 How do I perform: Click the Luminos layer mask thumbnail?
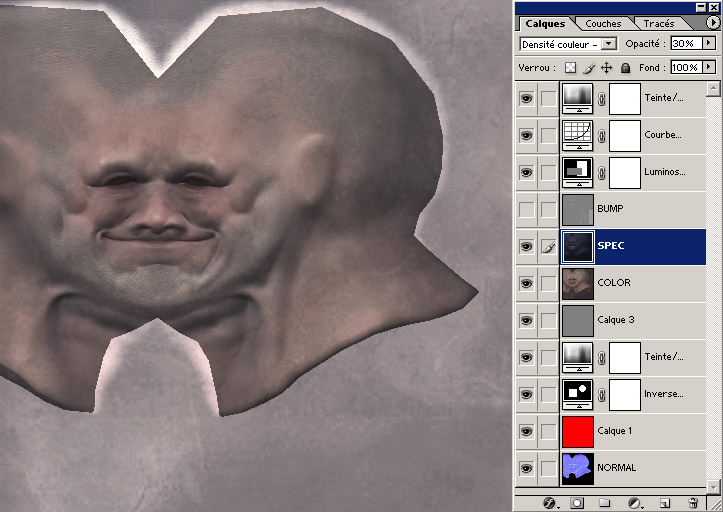coord(625,173)
